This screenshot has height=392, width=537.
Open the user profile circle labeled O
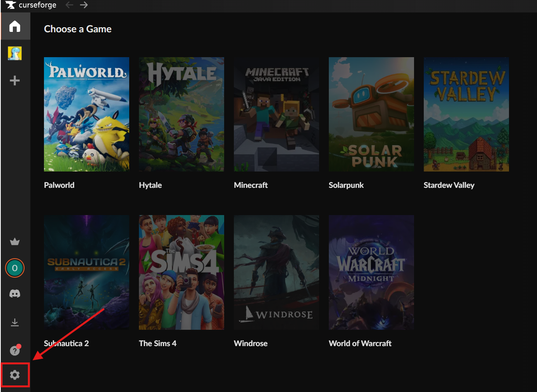tap(15, 268)
